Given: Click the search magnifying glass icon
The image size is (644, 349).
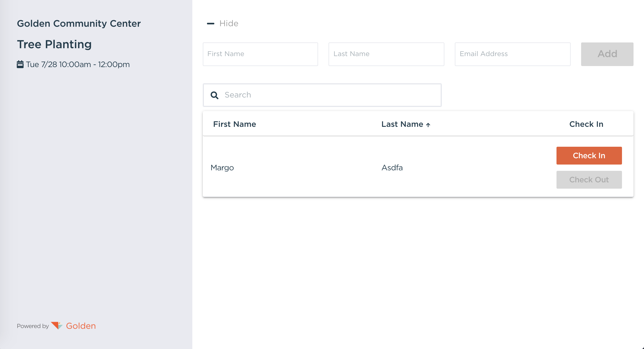Looking at the screenshot, I should tap(214, 95).
